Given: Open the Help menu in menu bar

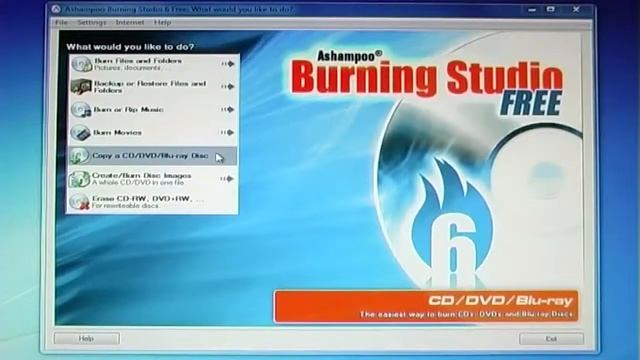Looking at the screenshot, I should [162, 22].
